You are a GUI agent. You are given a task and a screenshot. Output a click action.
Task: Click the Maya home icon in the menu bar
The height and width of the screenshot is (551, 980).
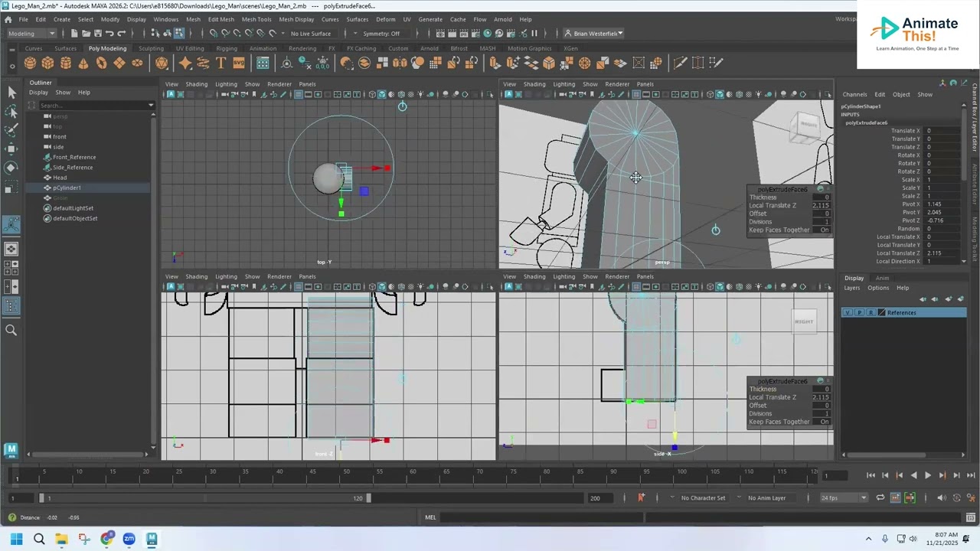(x=8, y=19)
